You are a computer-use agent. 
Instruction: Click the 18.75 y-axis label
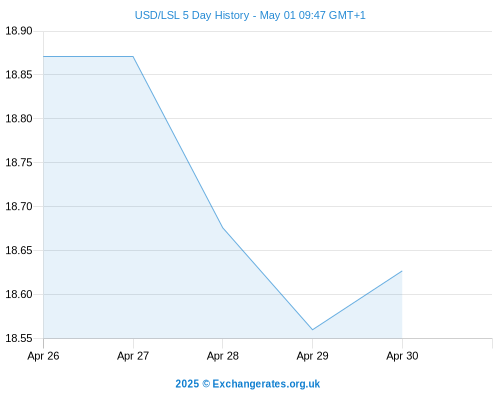tap(19, 162)
